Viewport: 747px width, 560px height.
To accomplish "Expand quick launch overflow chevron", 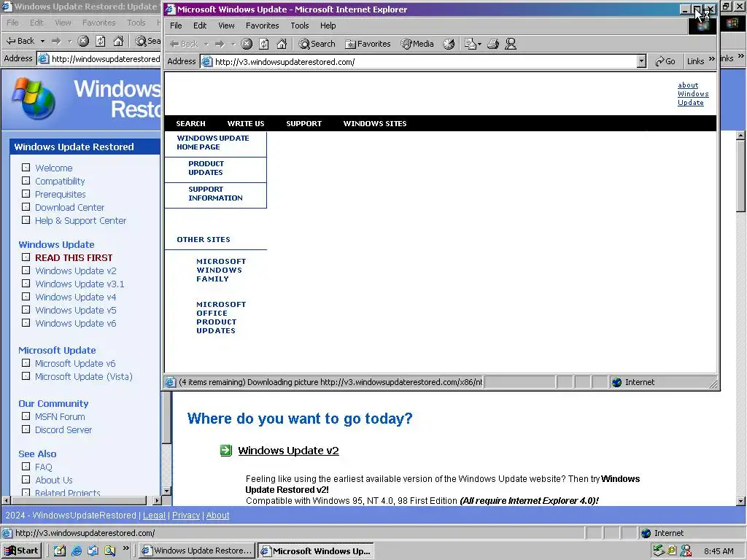I will 125,548.
